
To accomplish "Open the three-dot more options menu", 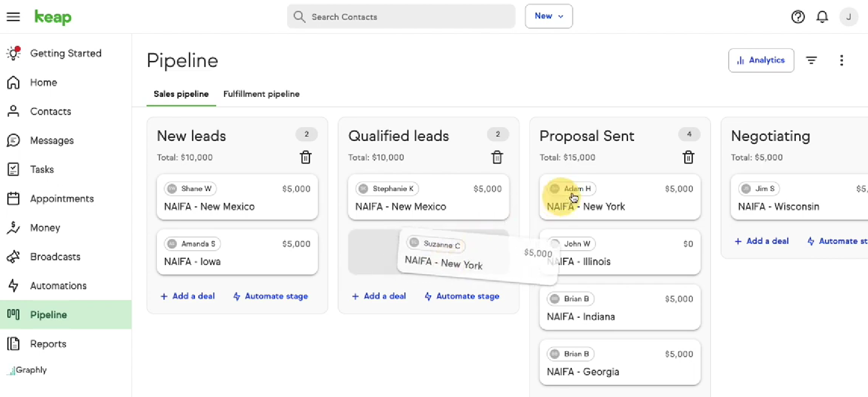I will click(841, 61).
